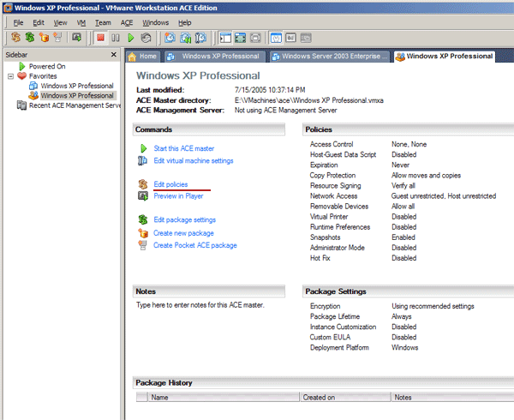Select the Favorites folder in sidebar
The width and height of the screenshot is (514, 420).
click(x=43, y=76)
